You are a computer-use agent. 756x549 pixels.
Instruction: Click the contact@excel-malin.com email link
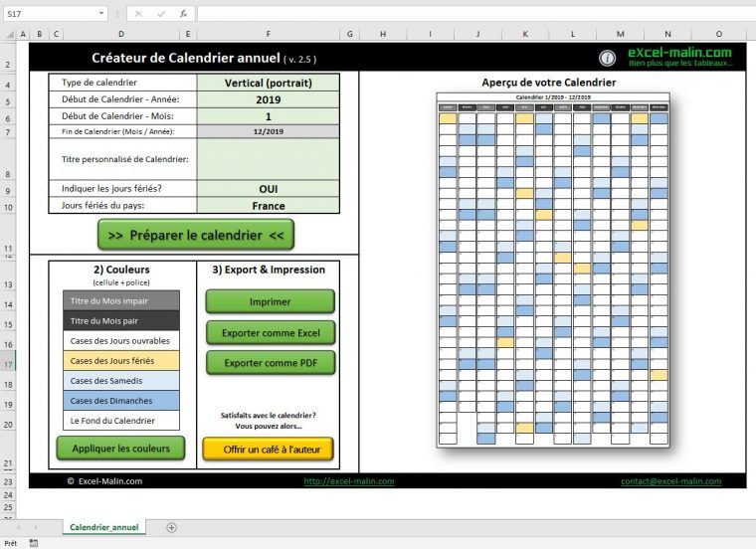pyautogui.click(x=671, y=481)
